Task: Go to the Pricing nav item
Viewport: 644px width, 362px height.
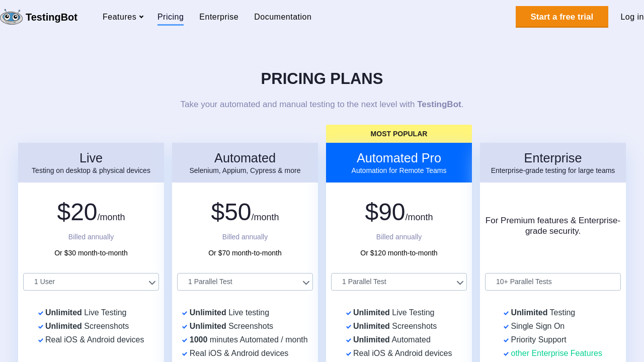Action: coord(171,17)
